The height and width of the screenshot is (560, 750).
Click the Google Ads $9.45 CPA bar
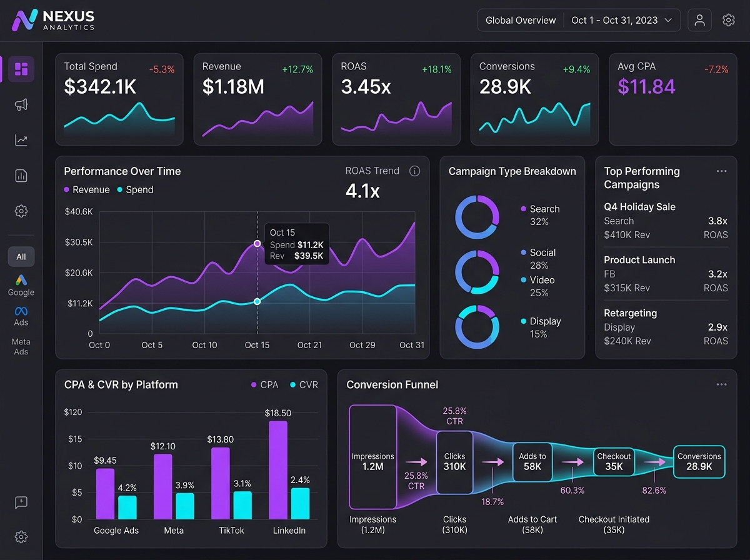coord(105,494)
